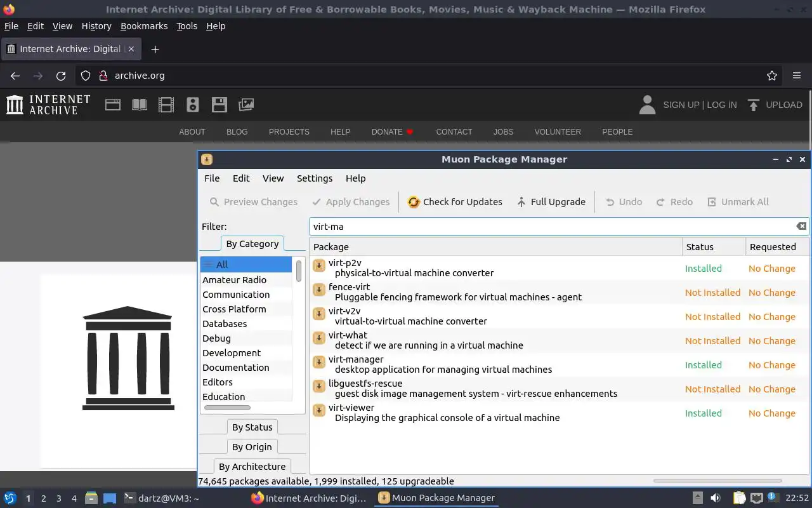Open the Settings menu in Muon

point(315,178)
